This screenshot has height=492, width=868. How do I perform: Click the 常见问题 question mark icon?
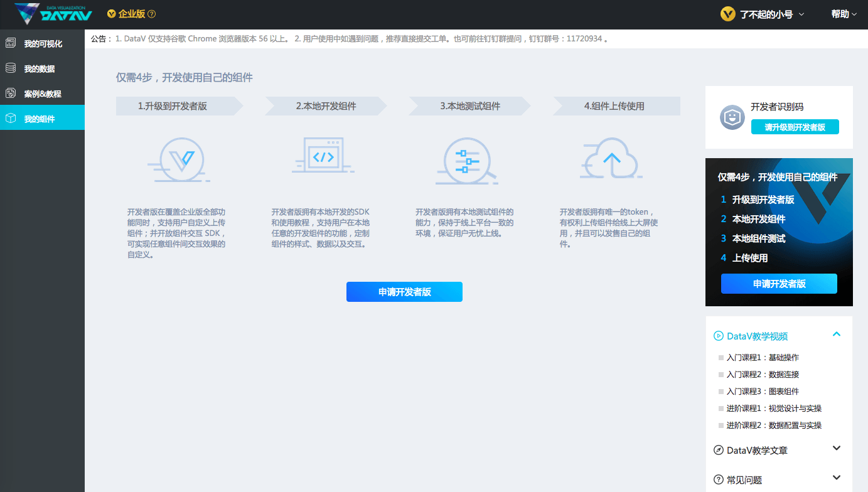(719, 479)
